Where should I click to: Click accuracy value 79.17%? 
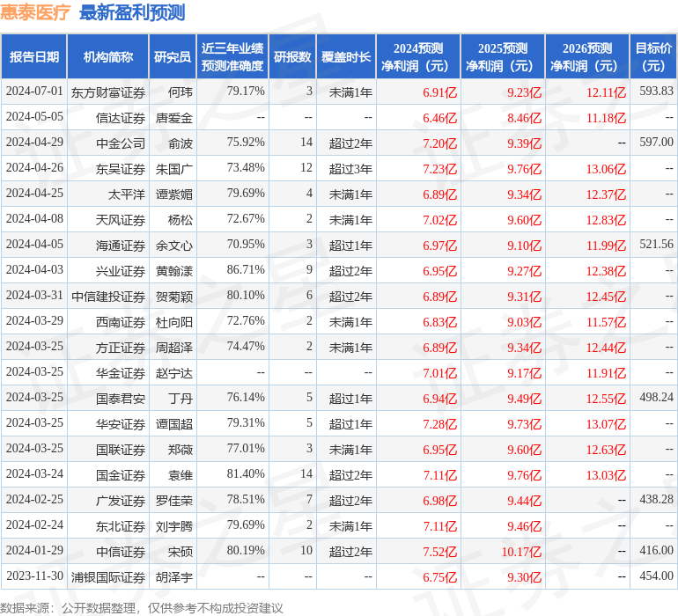pos(246,92)
